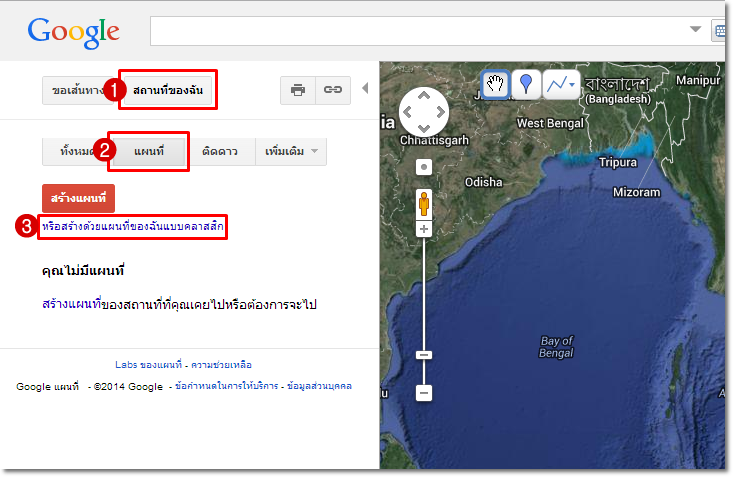Image resolution: width=733 pixels, height=477 pixels.
Task: Select the placemark marker tool
Action: coord(526,85)
